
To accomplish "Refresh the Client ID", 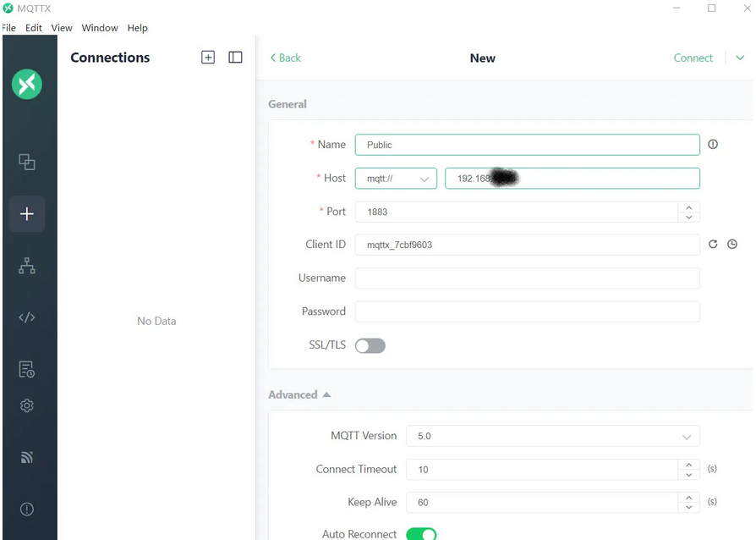I will coord(713,244).
